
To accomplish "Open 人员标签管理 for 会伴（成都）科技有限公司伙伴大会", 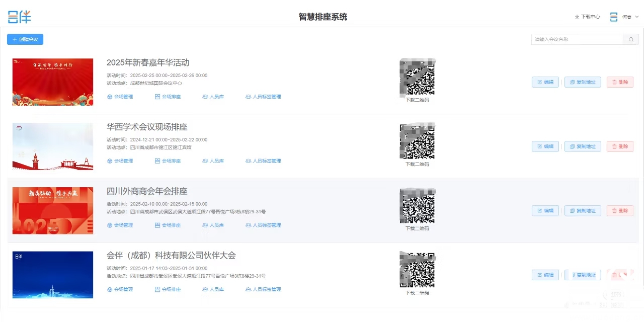I will point(263,289).
